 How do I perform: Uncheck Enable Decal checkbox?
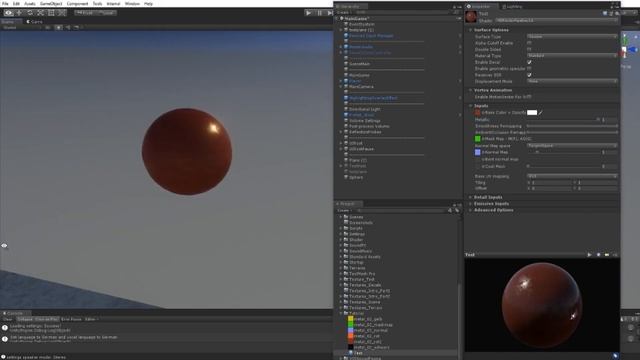coord(529,62)
